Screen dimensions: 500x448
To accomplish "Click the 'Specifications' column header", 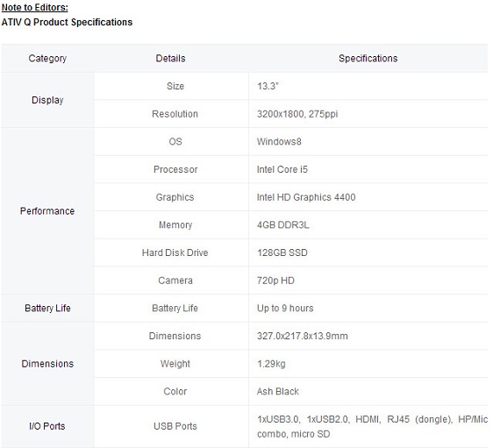I will point(368,59).
